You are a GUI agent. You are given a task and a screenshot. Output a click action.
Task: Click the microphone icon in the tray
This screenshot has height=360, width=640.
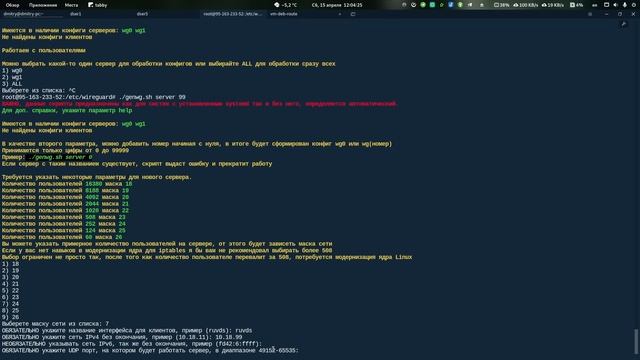click(x=624, y=5)
